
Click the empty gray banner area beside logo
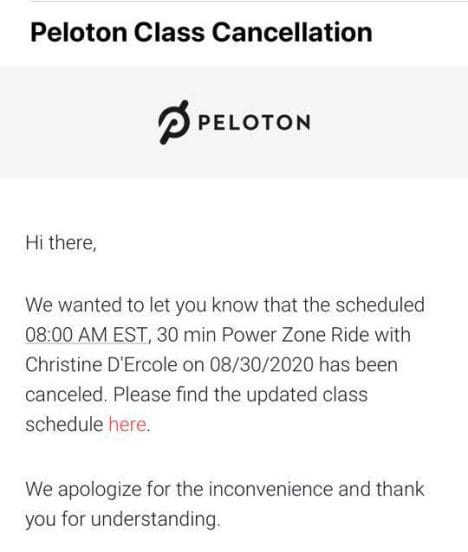[387, 122]
